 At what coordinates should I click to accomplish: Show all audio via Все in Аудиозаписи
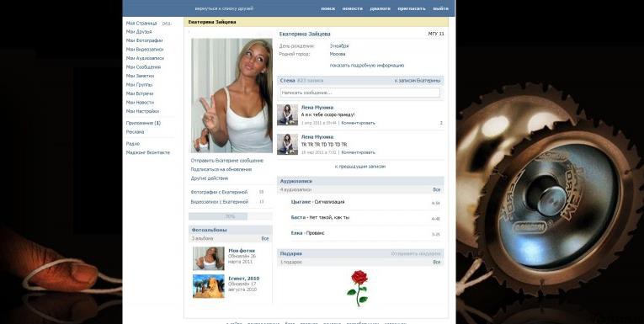437,189
